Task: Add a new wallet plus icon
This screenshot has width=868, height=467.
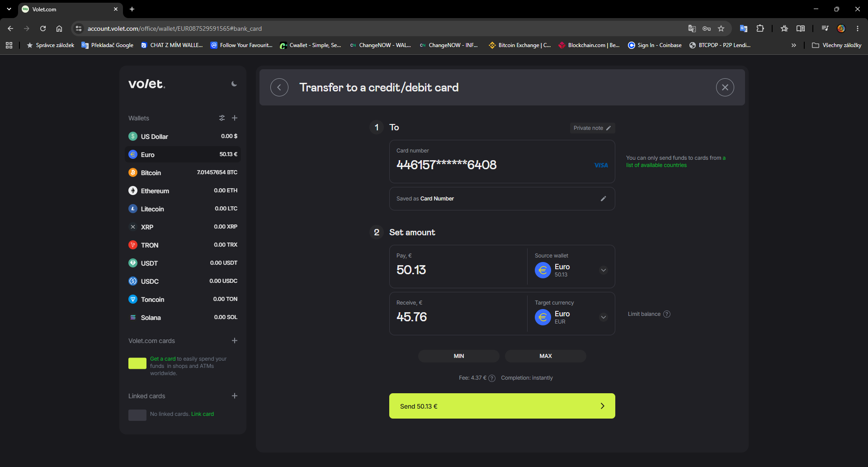Action: point(235,118)
